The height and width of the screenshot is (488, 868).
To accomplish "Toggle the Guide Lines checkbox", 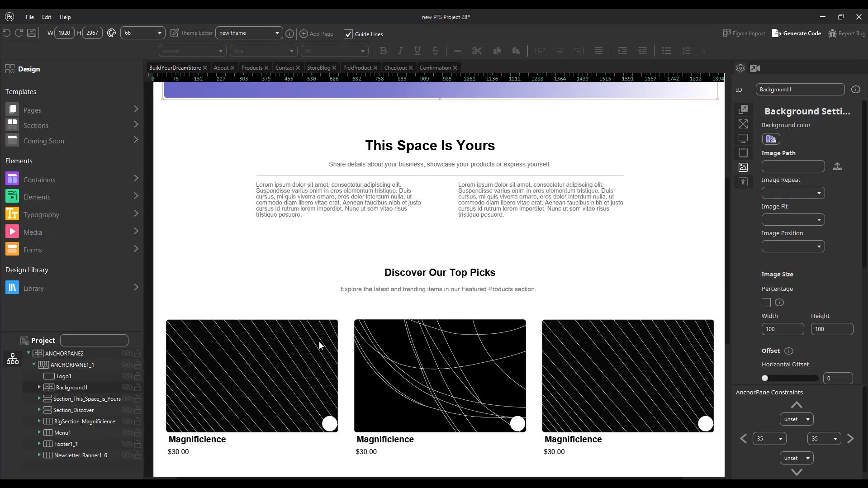I will coord(348,34).
